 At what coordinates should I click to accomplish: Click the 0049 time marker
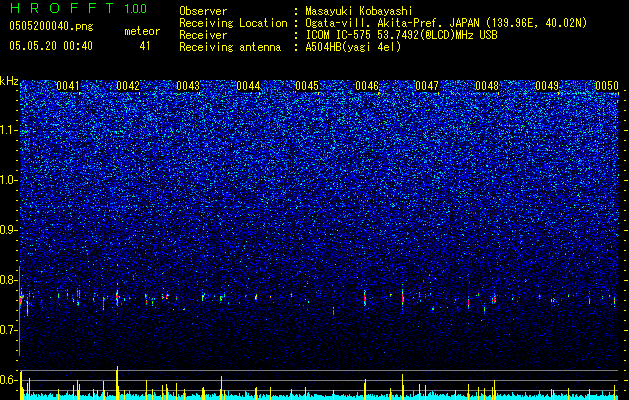tap(547, 86)
